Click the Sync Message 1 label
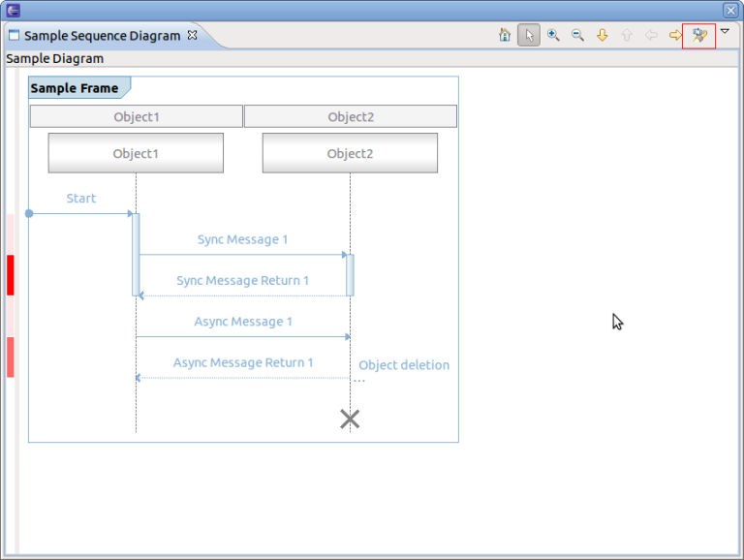Viewport: 744px width, 560px height. (x=242, y=239)
